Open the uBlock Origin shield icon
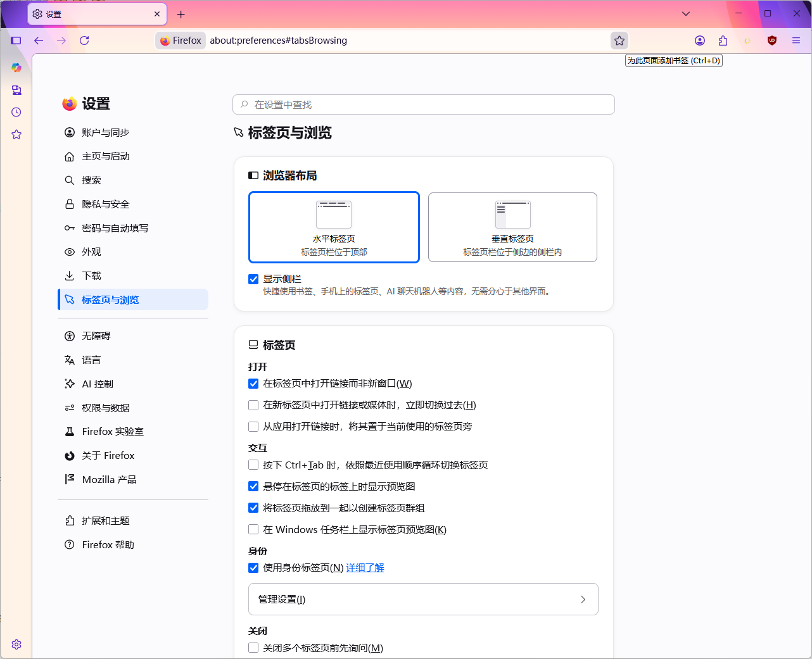812x659 pixels. coord(772,41)
